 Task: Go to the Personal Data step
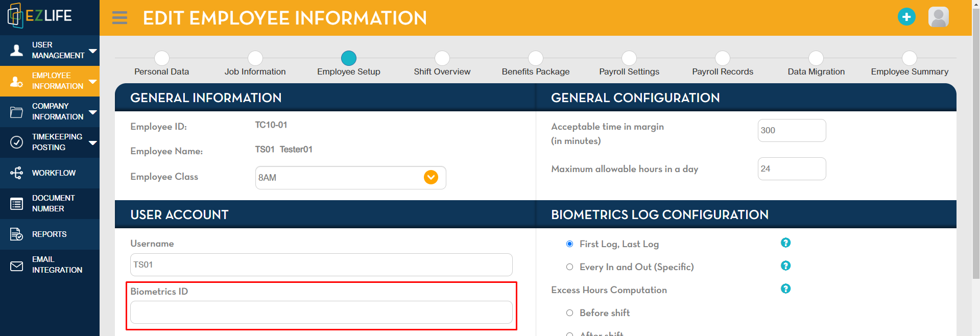coord(162,58)
